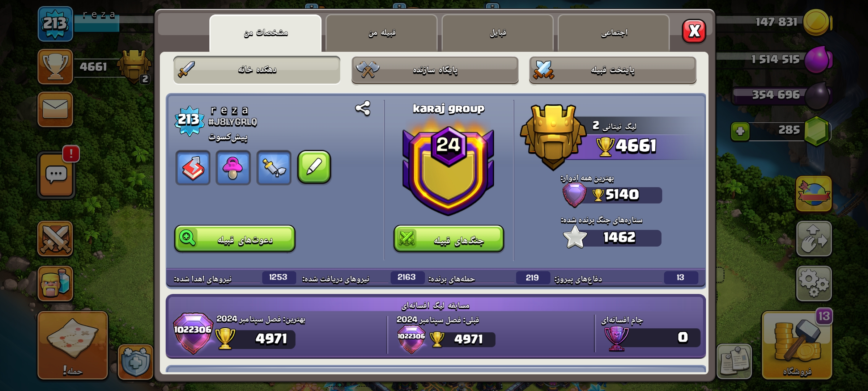
Task: Select the پایگاه سازنده builder base button
Action: (435, 70)
